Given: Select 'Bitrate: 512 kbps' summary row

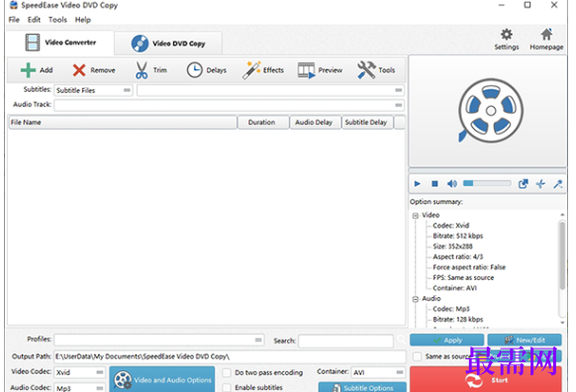Looking at the screenshot, I should (x=457, y=236).
